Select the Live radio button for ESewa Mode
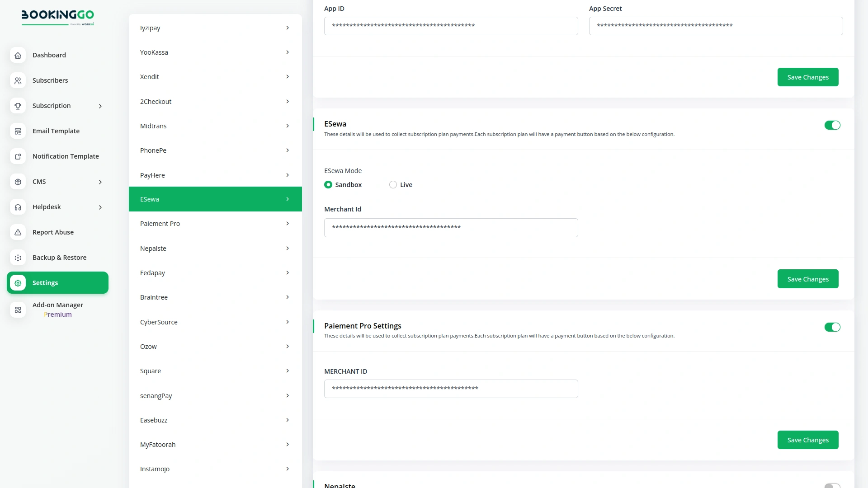868x488 pixels. [x=392, y=184]
